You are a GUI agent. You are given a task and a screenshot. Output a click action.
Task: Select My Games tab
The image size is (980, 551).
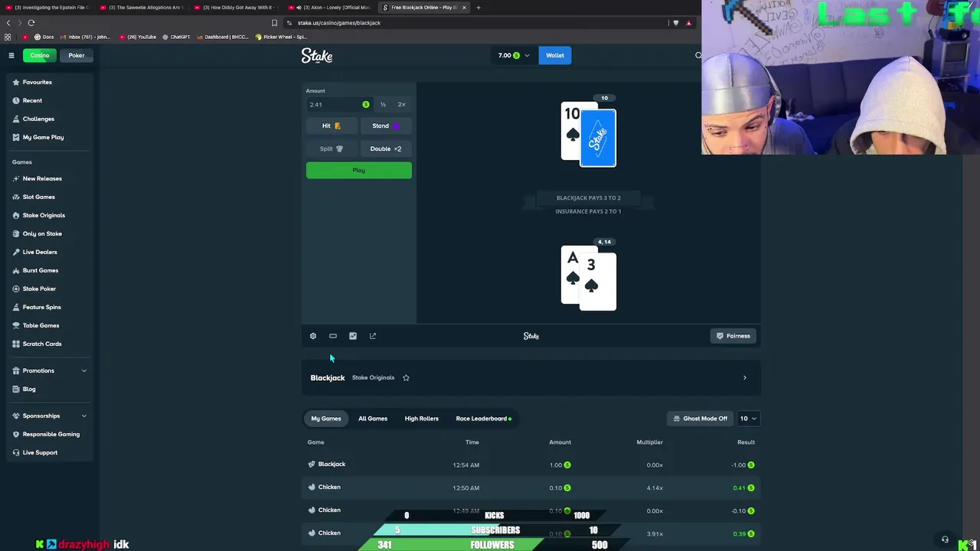coord(326,419)
